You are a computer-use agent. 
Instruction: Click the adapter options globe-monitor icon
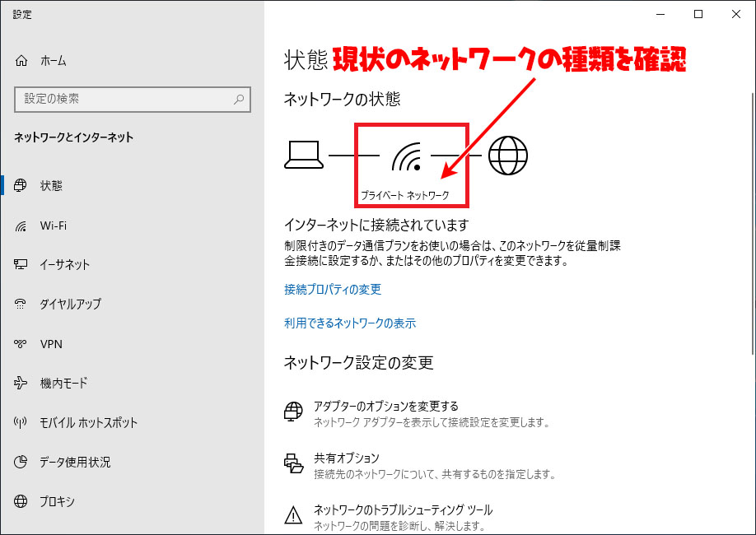(293, 412)
